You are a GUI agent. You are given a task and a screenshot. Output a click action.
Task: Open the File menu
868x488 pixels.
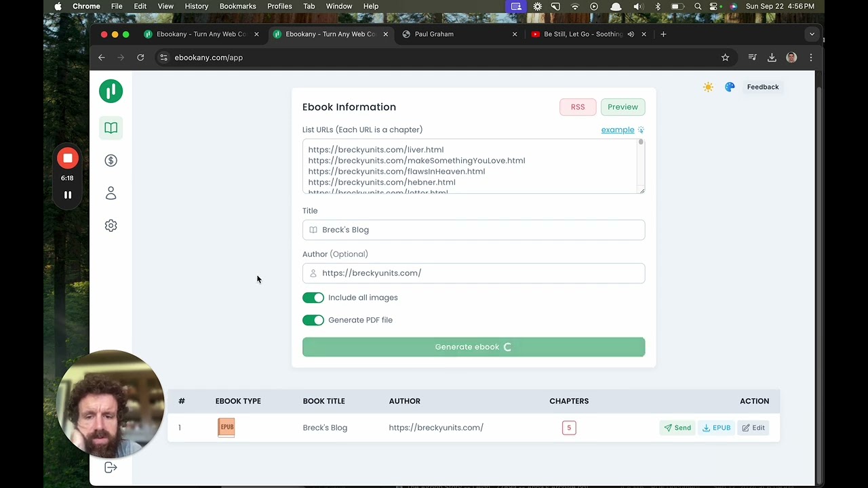(117, 6)
